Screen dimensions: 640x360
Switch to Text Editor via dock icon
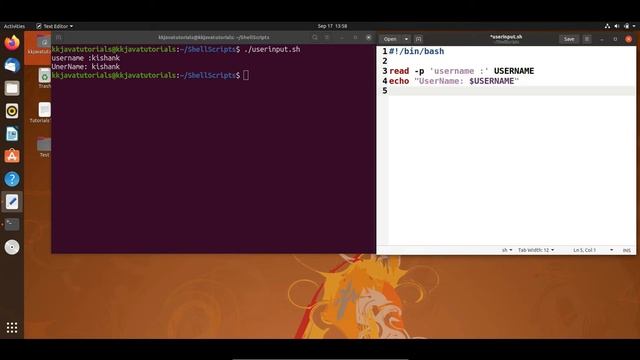click(x=12, y=202)
